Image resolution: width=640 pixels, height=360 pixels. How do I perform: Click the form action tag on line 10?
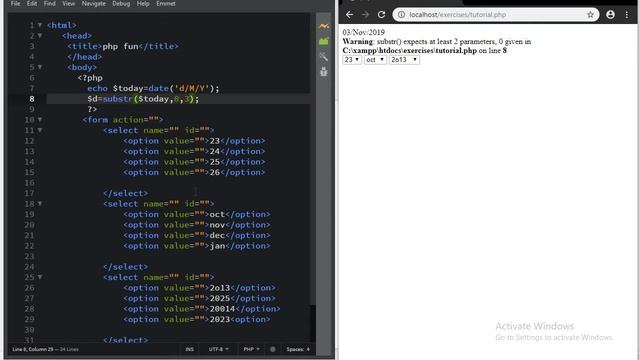click(122, 120)
